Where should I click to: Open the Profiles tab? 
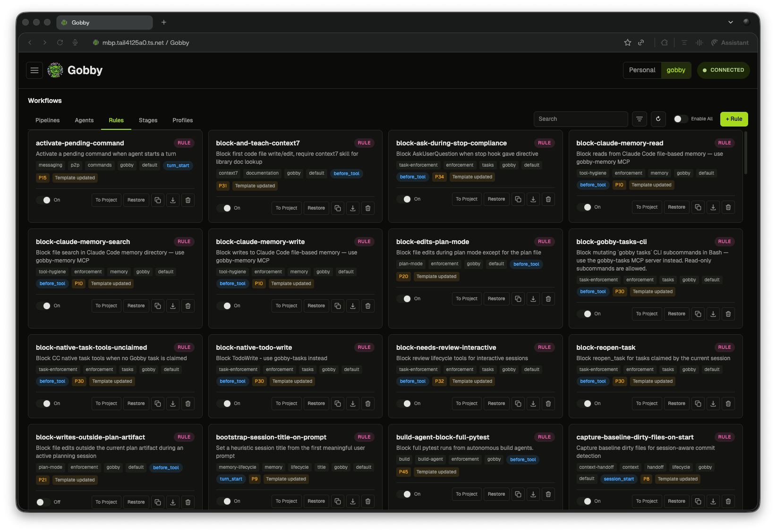coord(183,120)
